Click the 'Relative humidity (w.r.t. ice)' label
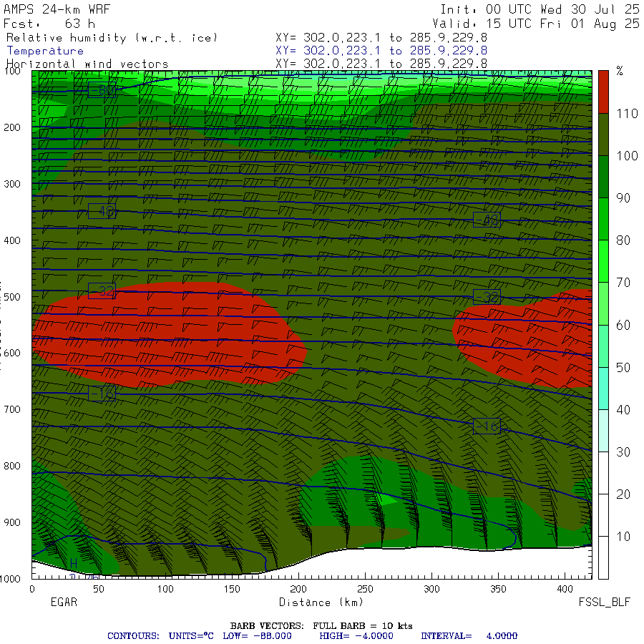 [112, 38]
